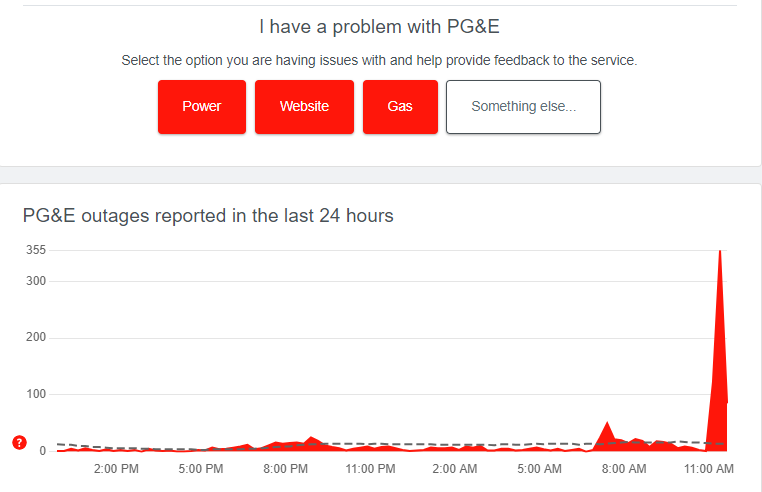Screen dimensions: 762x492
Task: Click the small outage peak after 8:00 PM
Action: (x=311, y=441)
